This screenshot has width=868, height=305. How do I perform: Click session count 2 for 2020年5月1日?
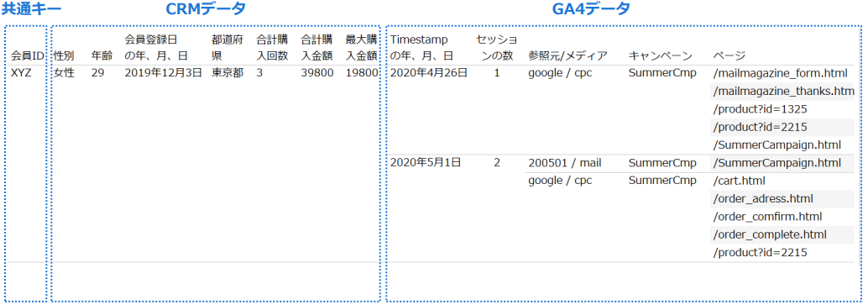[497, 163]
